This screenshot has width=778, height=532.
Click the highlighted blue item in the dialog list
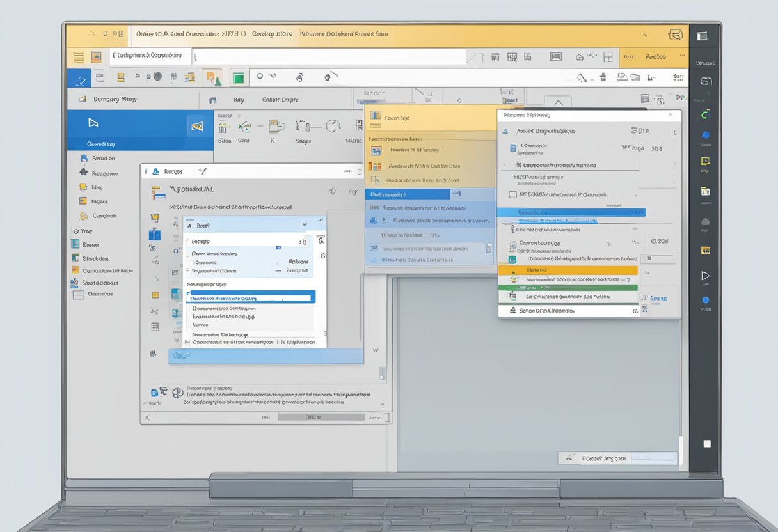click(x=250, y=296)
